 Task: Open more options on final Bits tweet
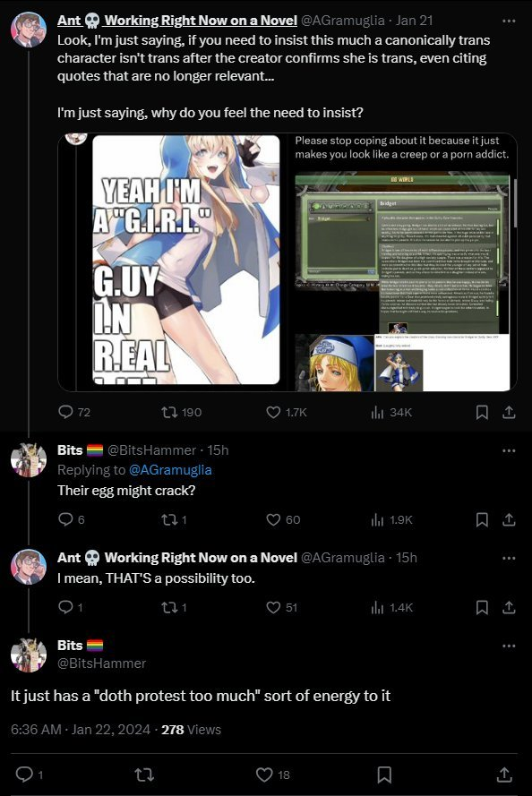[509, 646]
